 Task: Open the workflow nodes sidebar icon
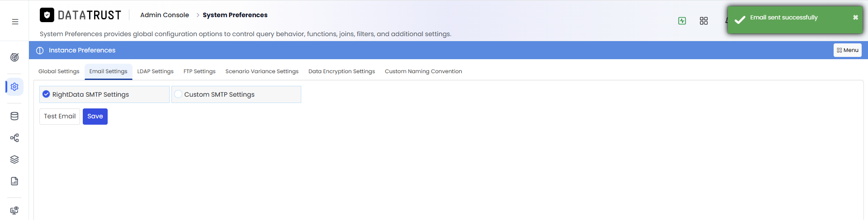[x=14, y=138]
